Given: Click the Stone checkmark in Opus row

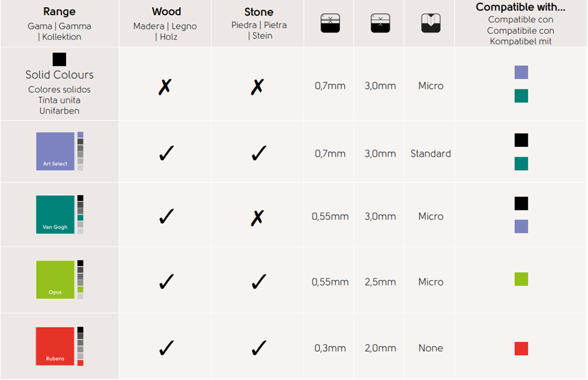Looking at the screenshot, I should click(258, 282).
